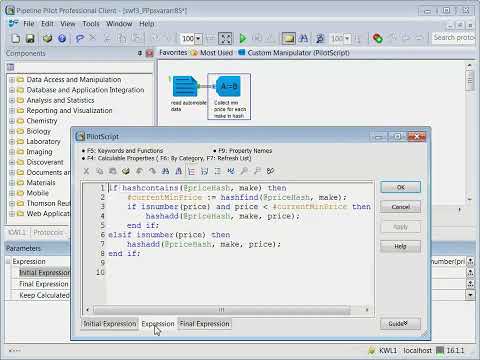This screenshot has height=360, width=480.
Task: Click the KWL1 status bar entry
Action: 388,350
